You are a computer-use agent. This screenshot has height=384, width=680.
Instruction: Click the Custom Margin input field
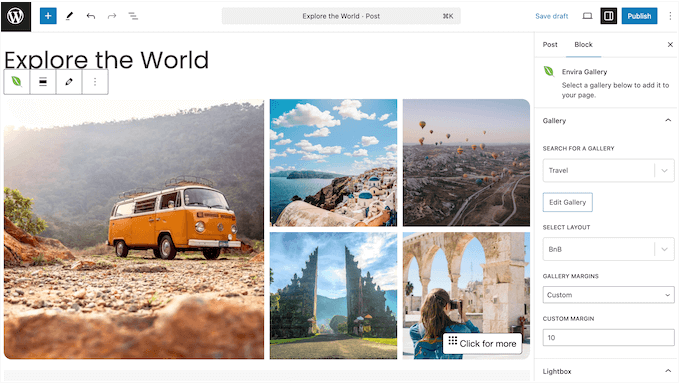[x=608, y=338]
